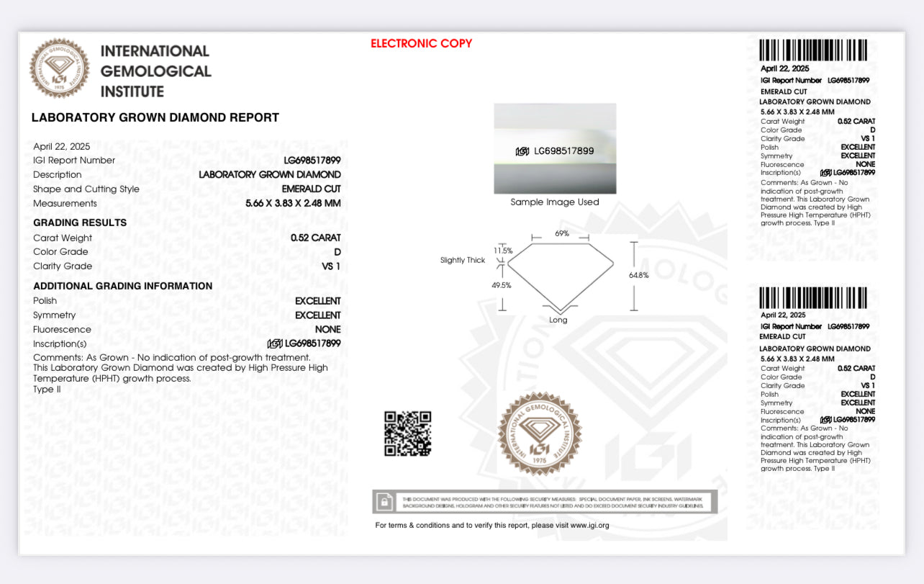Click the 64.8% total depth on the diagram
924x584 pixels.
639,275
